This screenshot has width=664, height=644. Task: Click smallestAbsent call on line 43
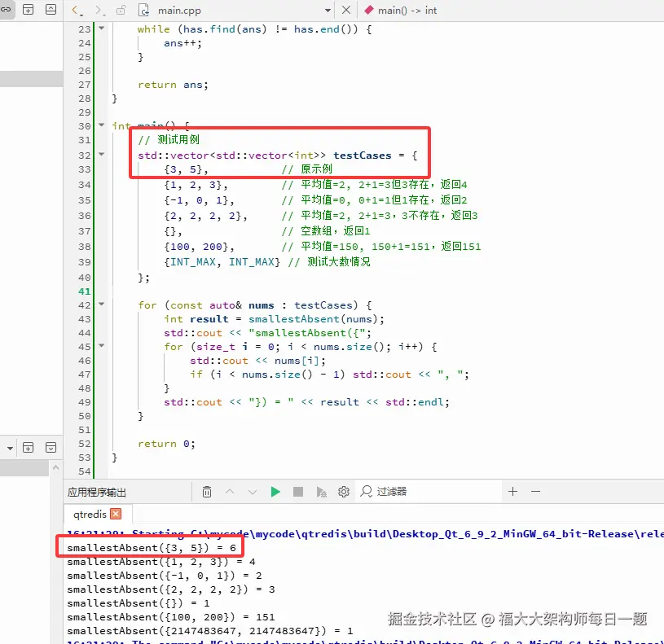(x=294, y=319)
